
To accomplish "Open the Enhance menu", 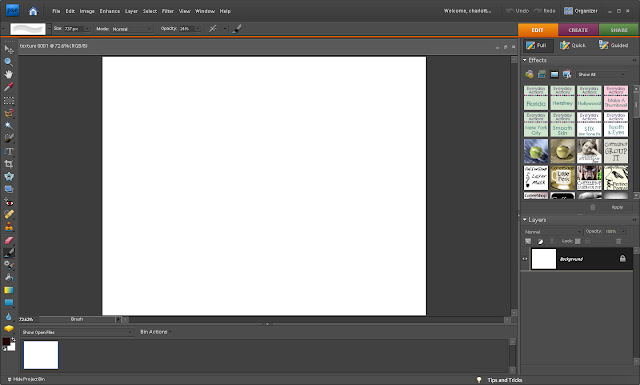I will click(110, 11).
